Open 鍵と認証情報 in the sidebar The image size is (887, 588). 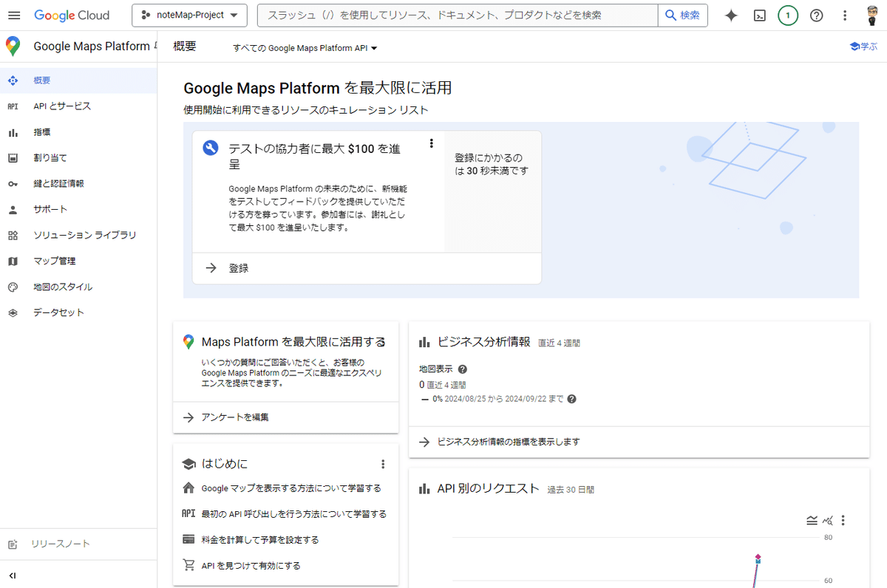[78, 184]
